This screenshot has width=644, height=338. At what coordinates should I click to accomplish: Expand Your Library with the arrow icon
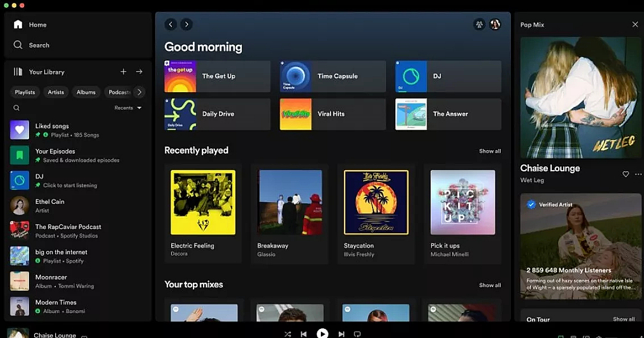[x=139, y=72]
